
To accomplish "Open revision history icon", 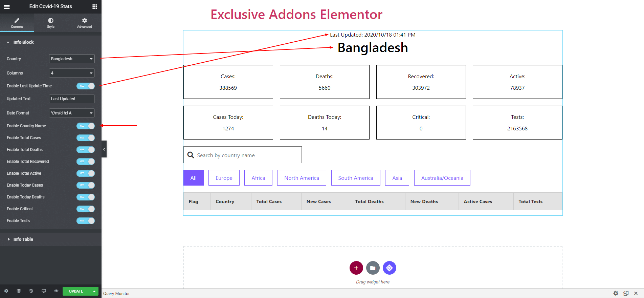I will click(31, 291).
